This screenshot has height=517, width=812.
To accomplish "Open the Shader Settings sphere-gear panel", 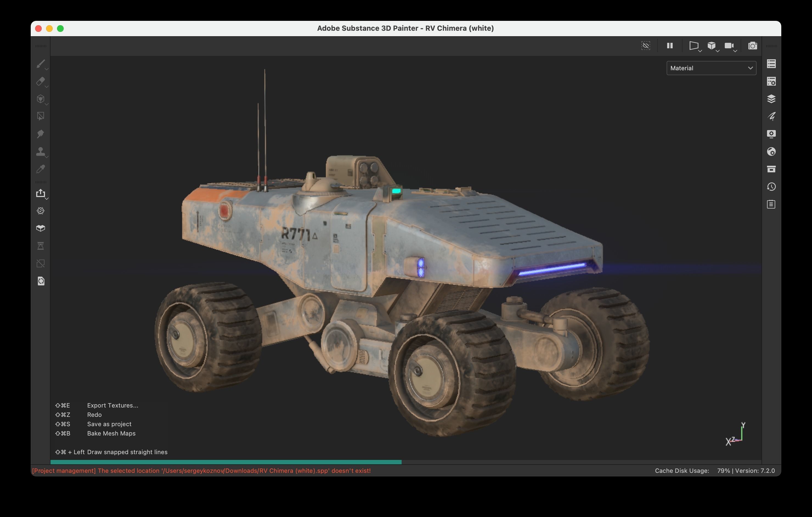I will 771,151.
